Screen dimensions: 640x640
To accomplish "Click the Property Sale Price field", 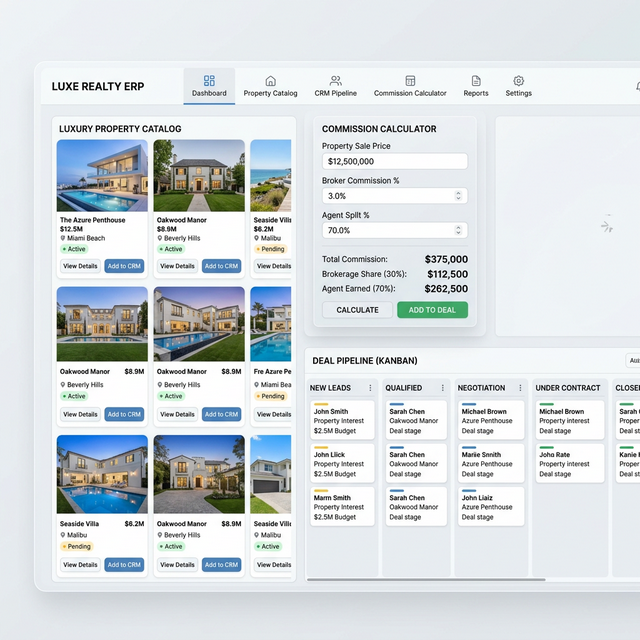I will click(x=394, y=161).
